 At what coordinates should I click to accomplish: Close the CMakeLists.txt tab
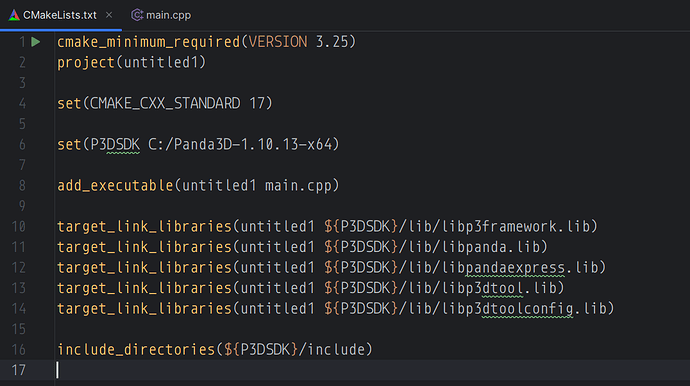109,15
